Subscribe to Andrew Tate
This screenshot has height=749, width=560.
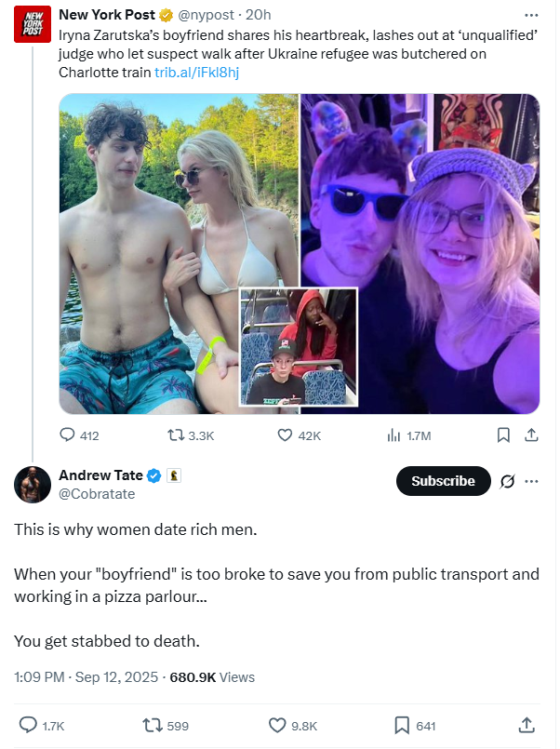tap(443, 481)
